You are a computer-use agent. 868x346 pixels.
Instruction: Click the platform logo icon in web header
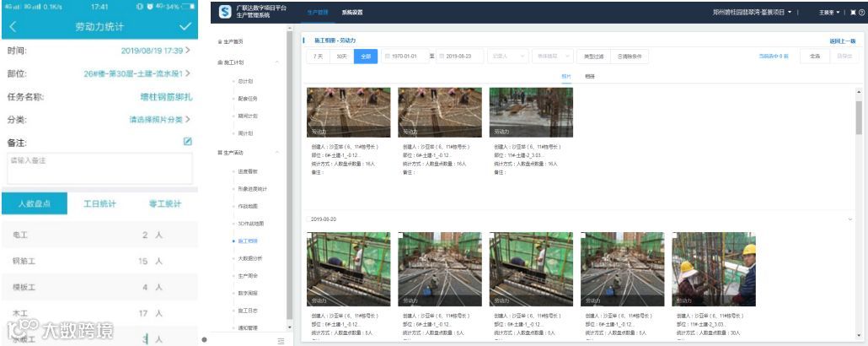pyautogui.click(x=224, y=12)
